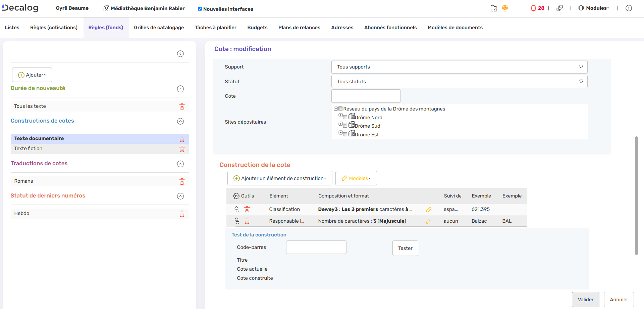This screenshot has width=644, height=309.
Task: Collapse the Constructions de cotes section
Action: tap(180, 121)
